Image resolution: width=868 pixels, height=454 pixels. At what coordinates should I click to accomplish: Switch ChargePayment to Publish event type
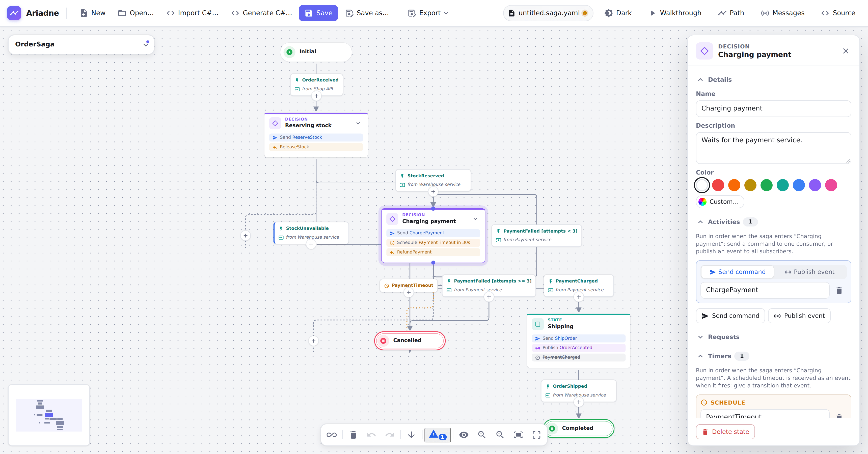coord(810,272)
